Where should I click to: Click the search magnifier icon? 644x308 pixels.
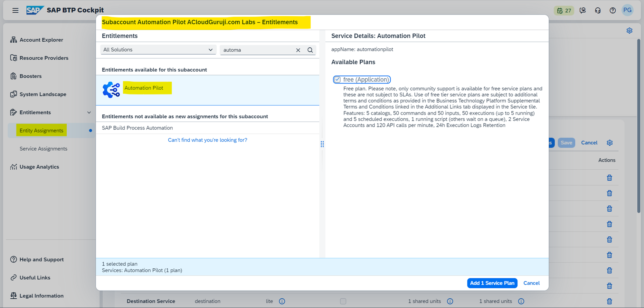point(310,50)
